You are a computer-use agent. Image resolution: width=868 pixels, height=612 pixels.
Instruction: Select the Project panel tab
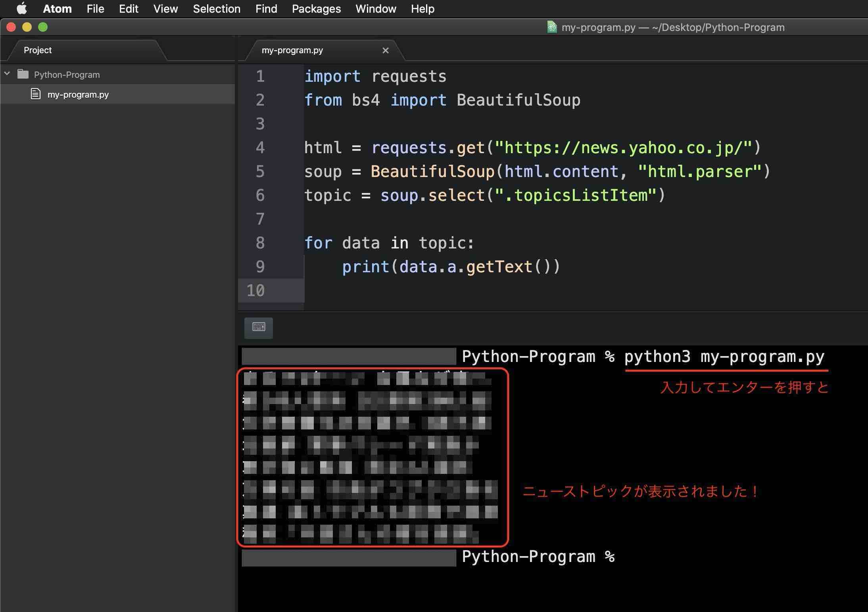(x=38, y=50)
